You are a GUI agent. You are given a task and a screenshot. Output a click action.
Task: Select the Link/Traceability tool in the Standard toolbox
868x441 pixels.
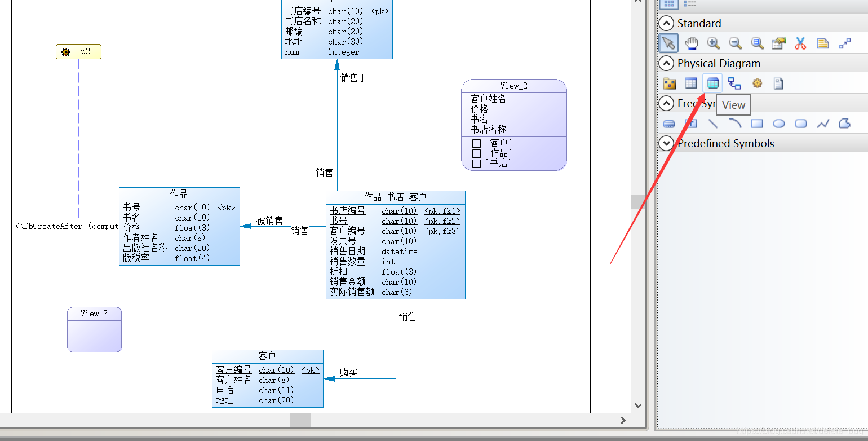coord(845,43)
